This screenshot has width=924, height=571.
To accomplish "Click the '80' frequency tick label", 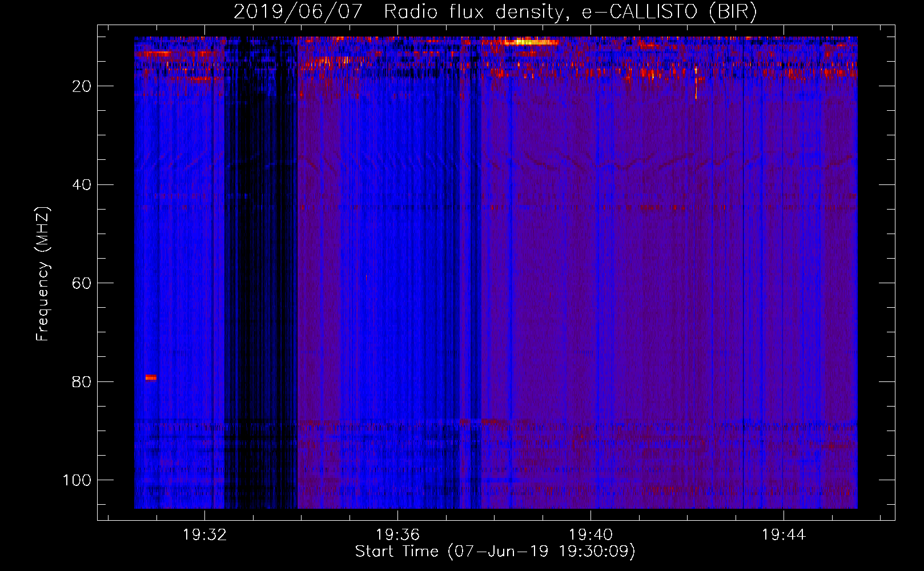I will [x=82, y=381].
